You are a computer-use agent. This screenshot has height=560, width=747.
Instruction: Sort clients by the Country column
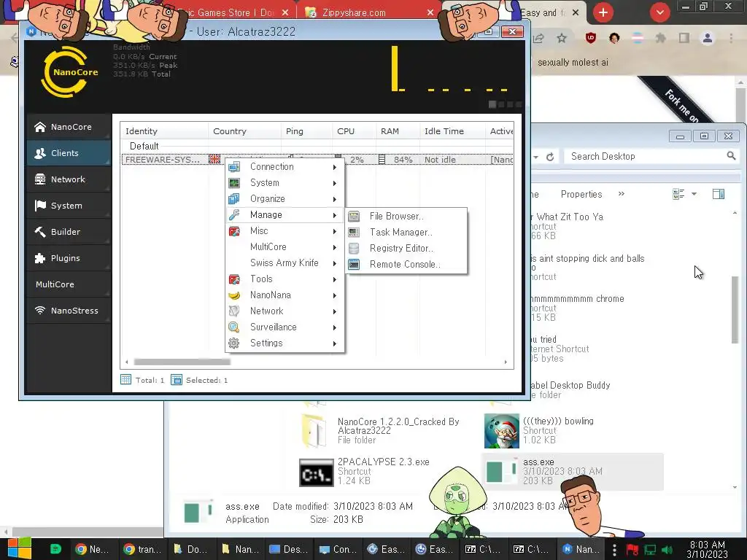pyautogui.click(x=244, y=131)
